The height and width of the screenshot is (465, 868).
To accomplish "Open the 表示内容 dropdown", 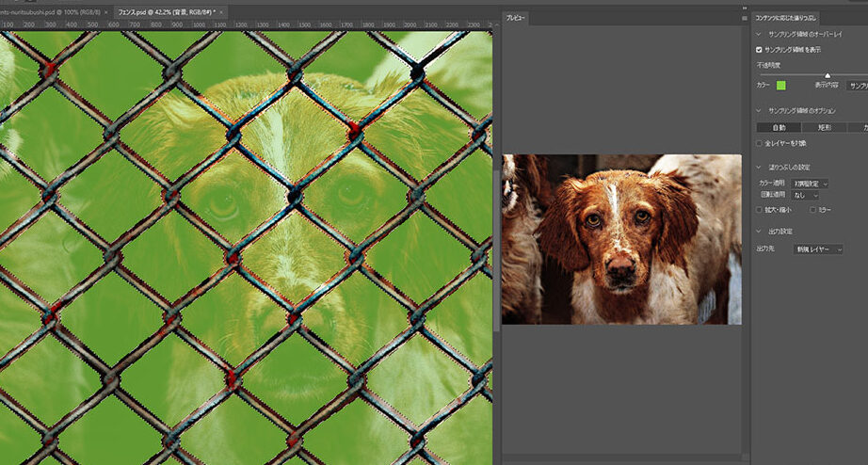I will tap(857, 86).
